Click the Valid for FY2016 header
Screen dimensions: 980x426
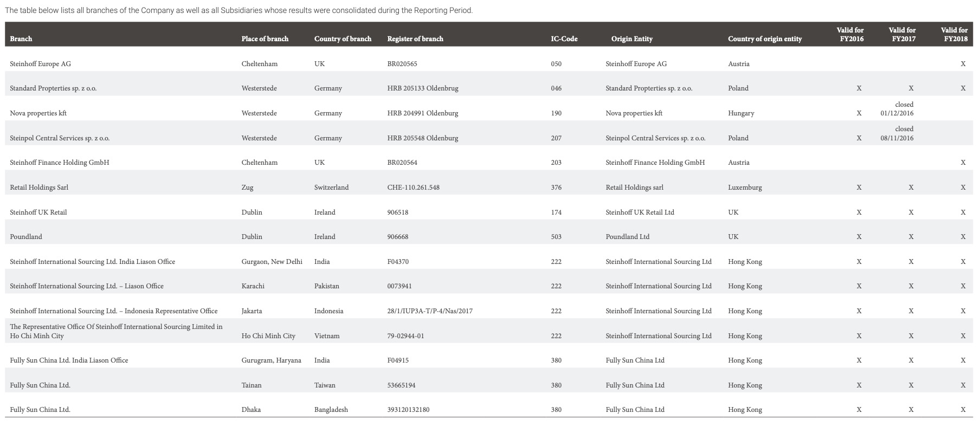point(850,34)
